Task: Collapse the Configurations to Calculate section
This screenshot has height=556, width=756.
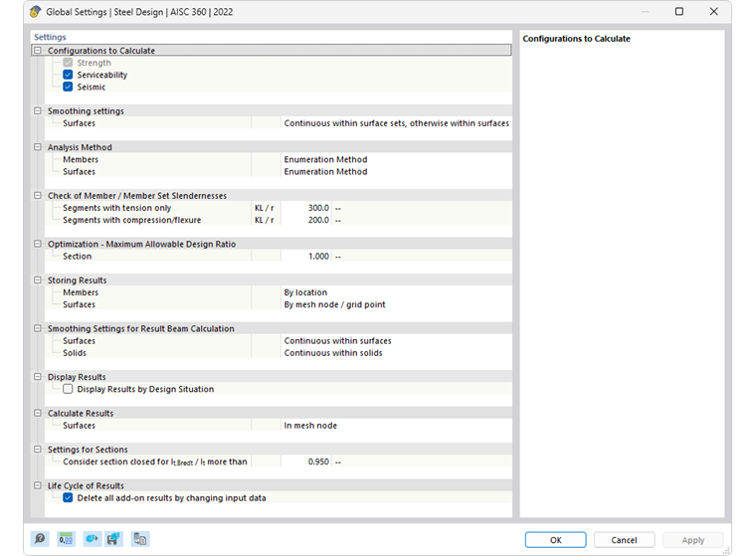Action: tap(38, 51)
